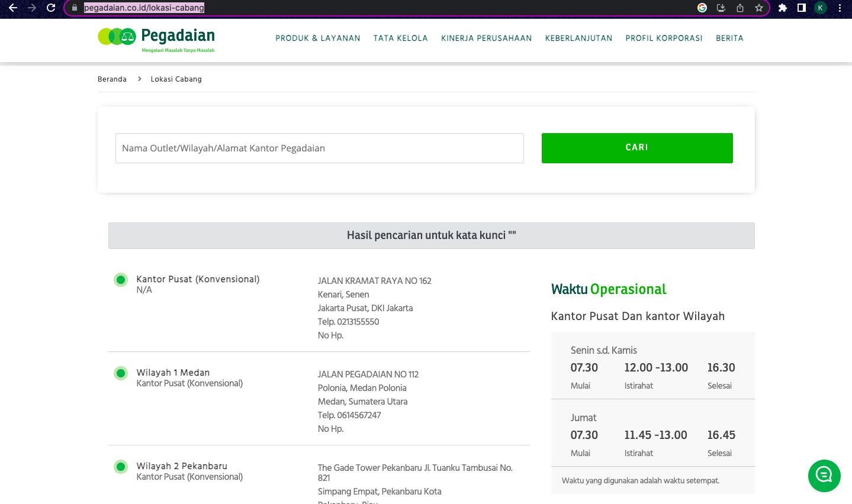This screenshot has width=852, height=504.
Task: Open the Profil Korporasi menu
Action: [664, 38]
